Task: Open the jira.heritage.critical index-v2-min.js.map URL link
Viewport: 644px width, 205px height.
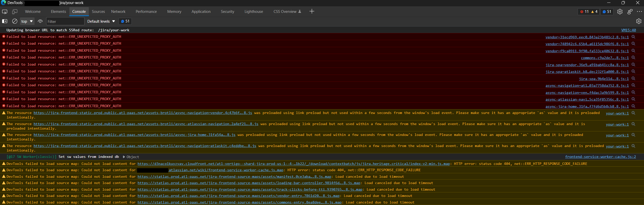Action: point(294,164)
